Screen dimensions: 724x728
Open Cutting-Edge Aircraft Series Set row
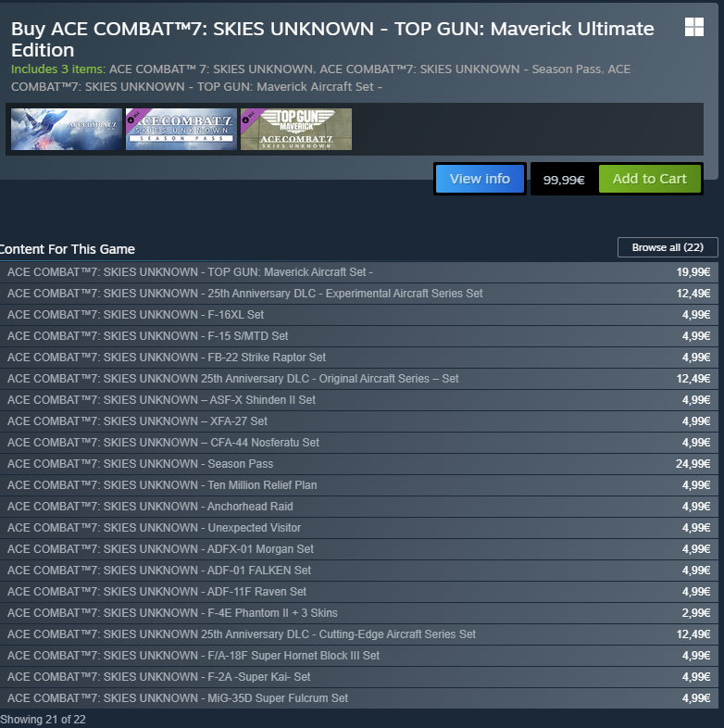click(358, 634)
